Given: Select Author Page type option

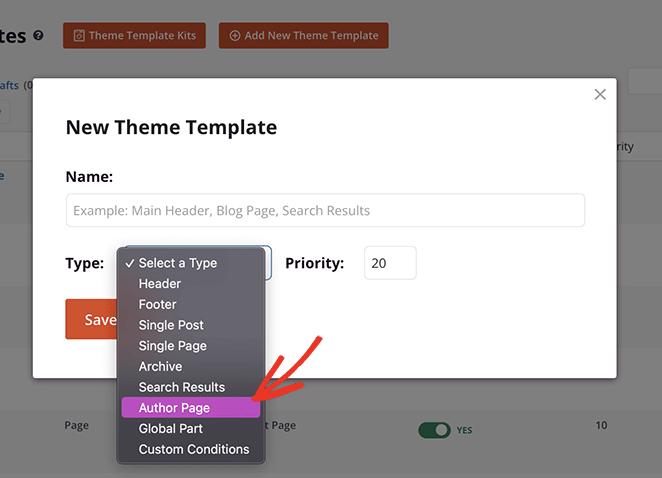Looking at the screenshot, I should pos(191,408).
